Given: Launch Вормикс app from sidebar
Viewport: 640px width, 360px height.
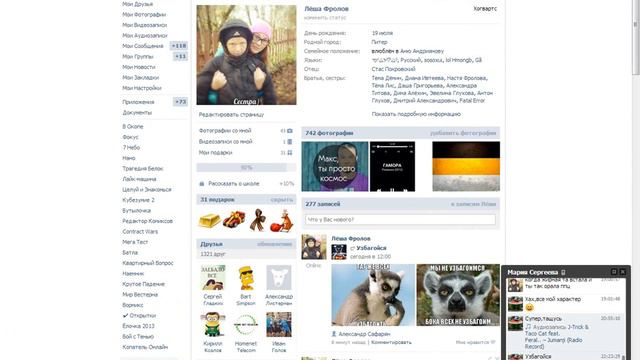Looking at the screenshot, I should [x=133, y=305].
